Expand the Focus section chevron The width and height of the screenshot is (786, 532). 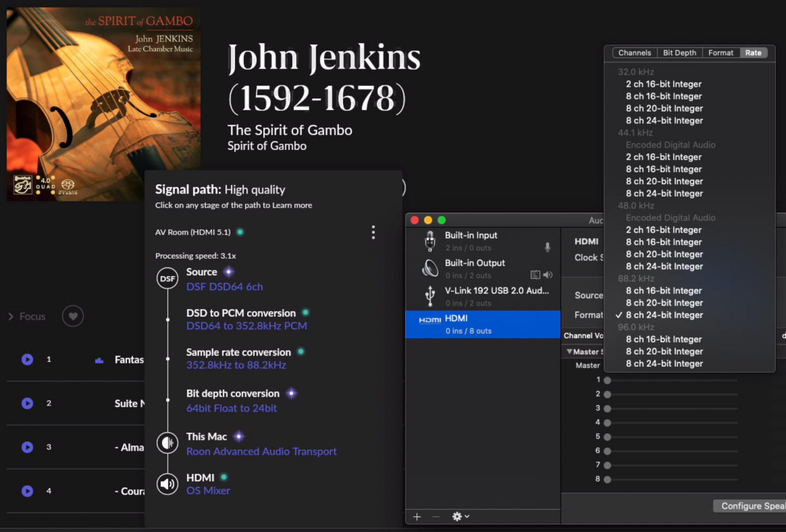[x=11, y=316]
